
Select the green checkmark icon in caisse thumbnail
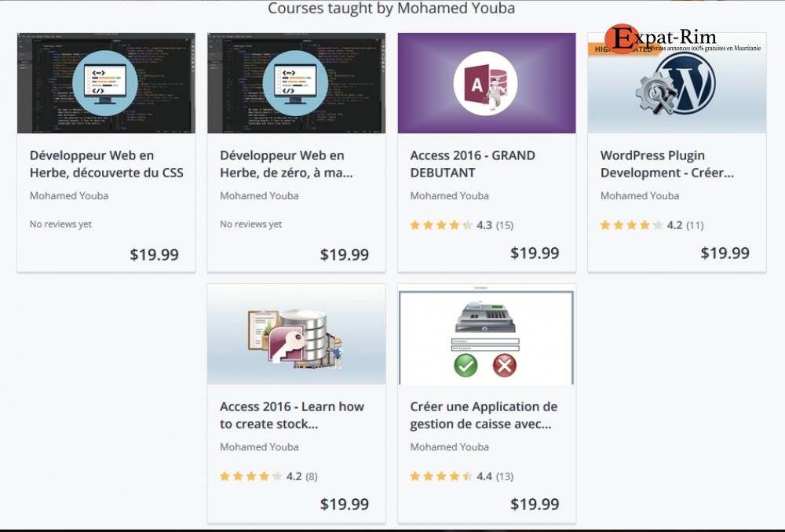(x=466, y=366)
